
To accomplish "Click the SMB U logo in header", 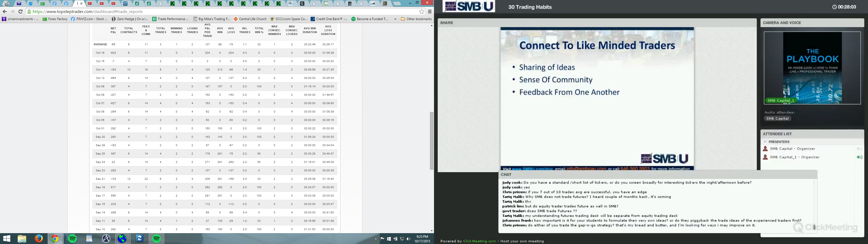I will [469, 7].
